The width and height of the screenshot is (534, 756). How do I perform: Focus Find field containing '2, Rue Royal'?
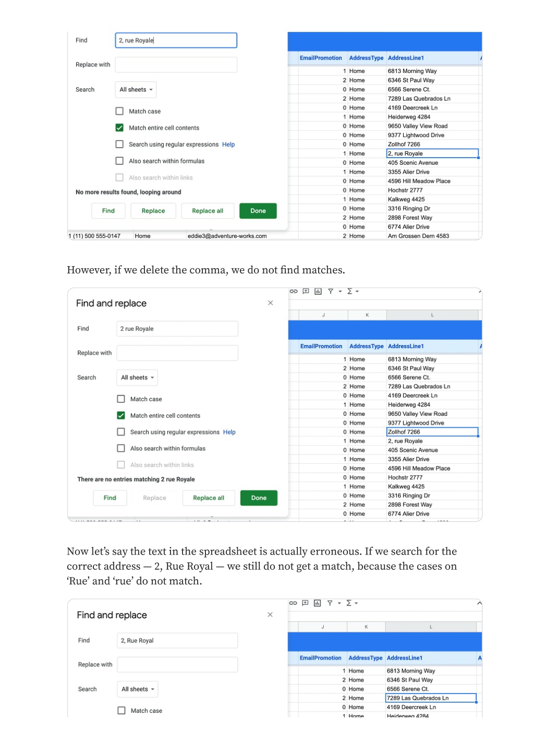point(178,640)
